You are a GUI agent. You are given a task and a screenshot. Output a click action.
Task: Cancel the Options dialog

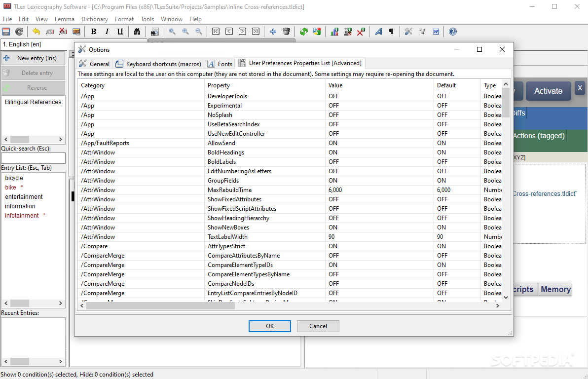coord(318,326)
